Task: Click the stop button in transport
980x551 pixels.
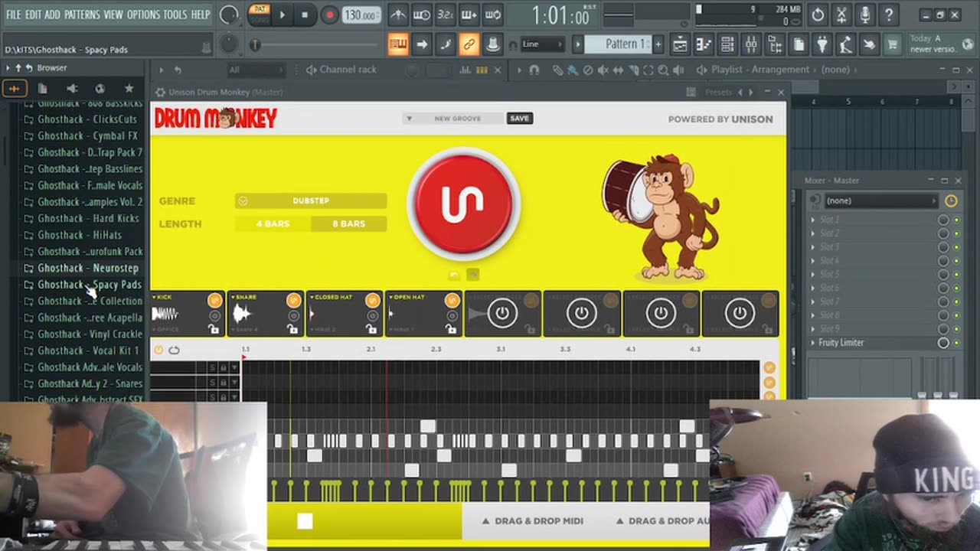Action: point(305,15)
